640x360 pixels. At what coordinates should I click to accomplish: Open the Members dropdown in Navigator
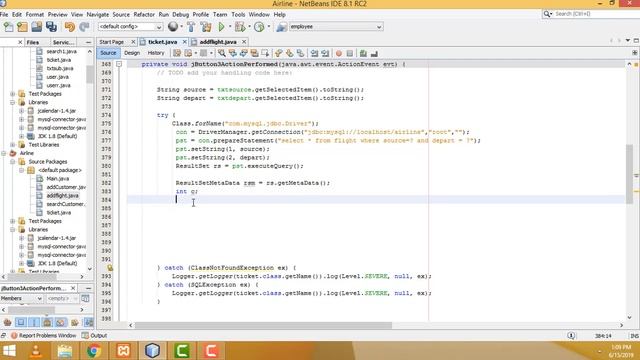pos(21,298)
